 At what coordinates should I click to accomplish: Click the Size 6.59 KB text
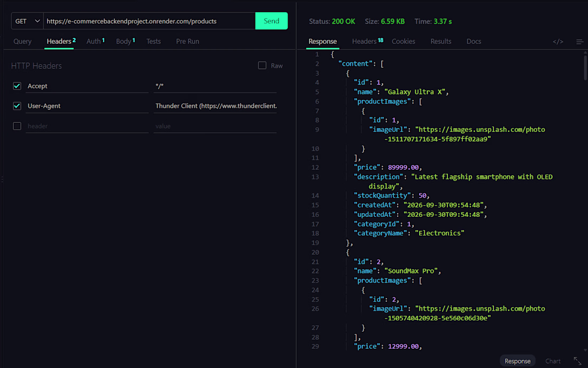(385, 21)
